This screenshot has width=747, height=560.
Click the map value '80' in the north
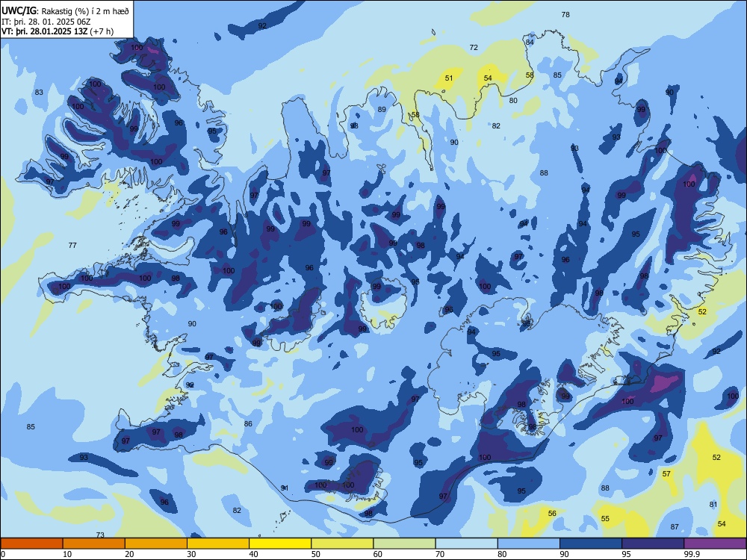coord(513,101)
